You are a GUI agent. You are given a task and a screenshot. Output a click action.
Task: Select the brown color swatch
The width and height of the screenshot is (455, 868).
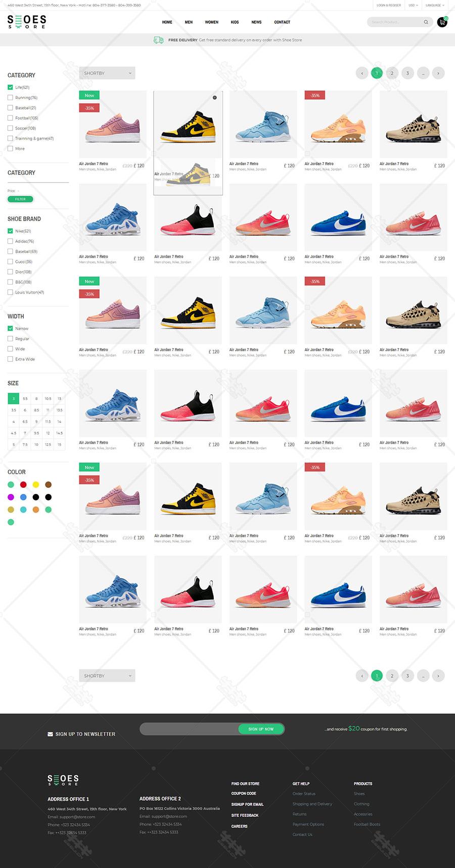point(49,484)
